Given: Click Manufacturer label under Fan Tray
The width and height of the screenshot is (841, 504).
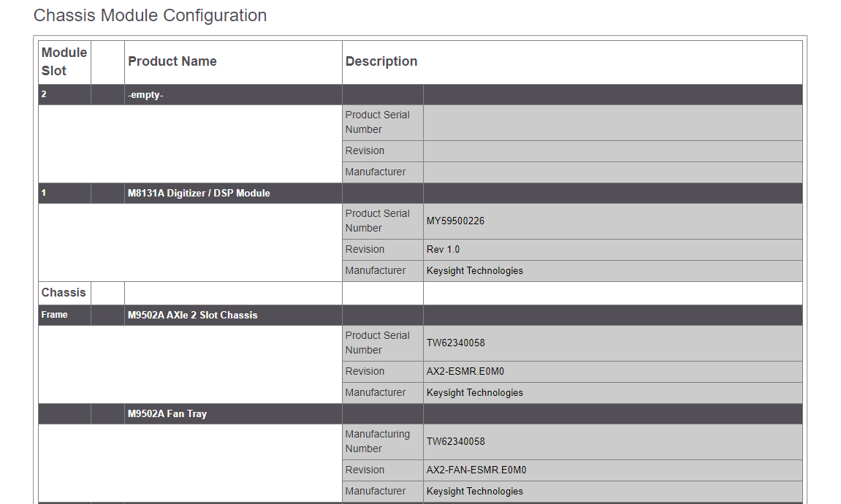Looking at the screenshot, I should coord(376,491).
